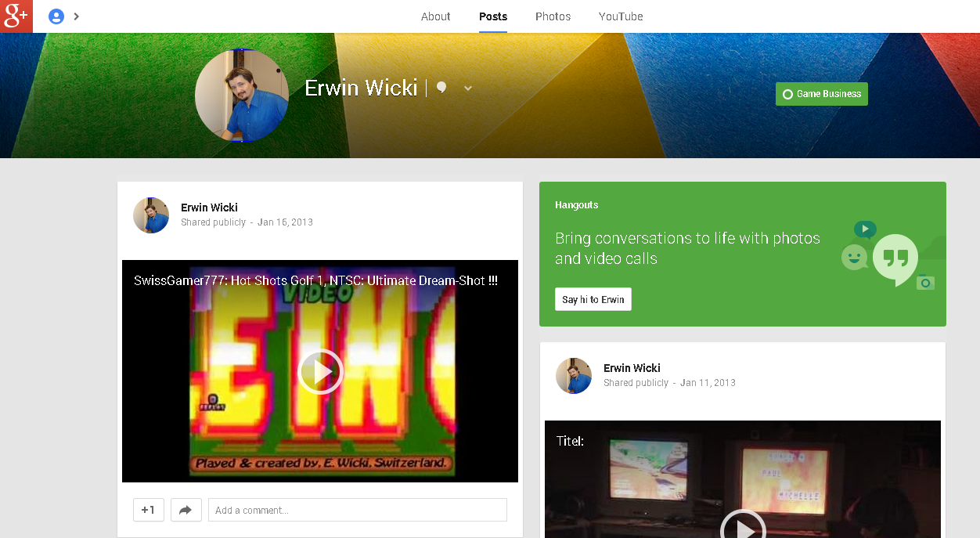The height and width of the screenshot is (538, 980).
Task: Click the Jan 11, 2013 date link
Action: [708, 383]
